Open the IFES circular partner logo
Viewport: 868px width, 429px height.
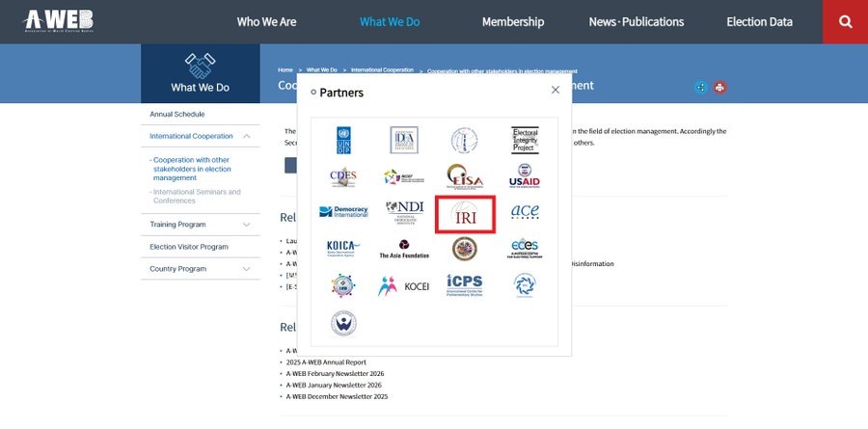click(464, 140)
